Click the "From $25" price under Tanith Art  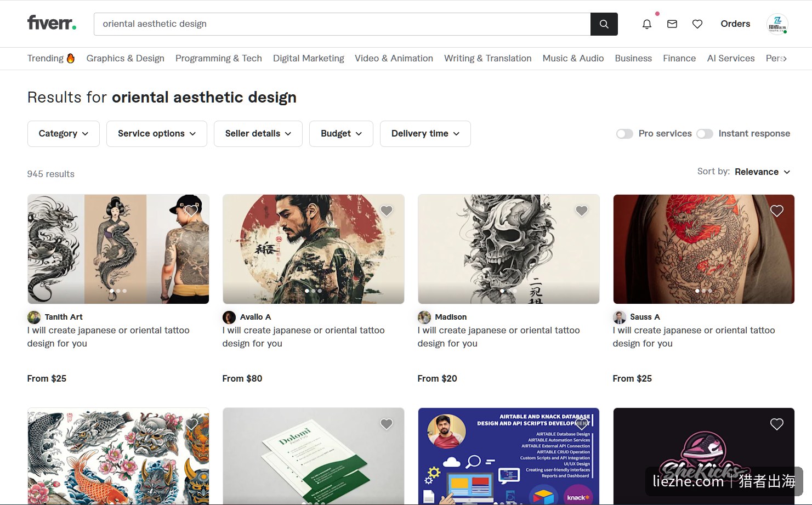47,378
